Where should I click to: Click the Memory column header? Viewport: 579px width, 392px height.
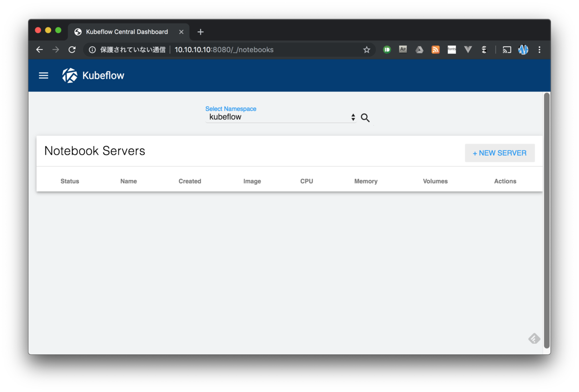(366, 181)
